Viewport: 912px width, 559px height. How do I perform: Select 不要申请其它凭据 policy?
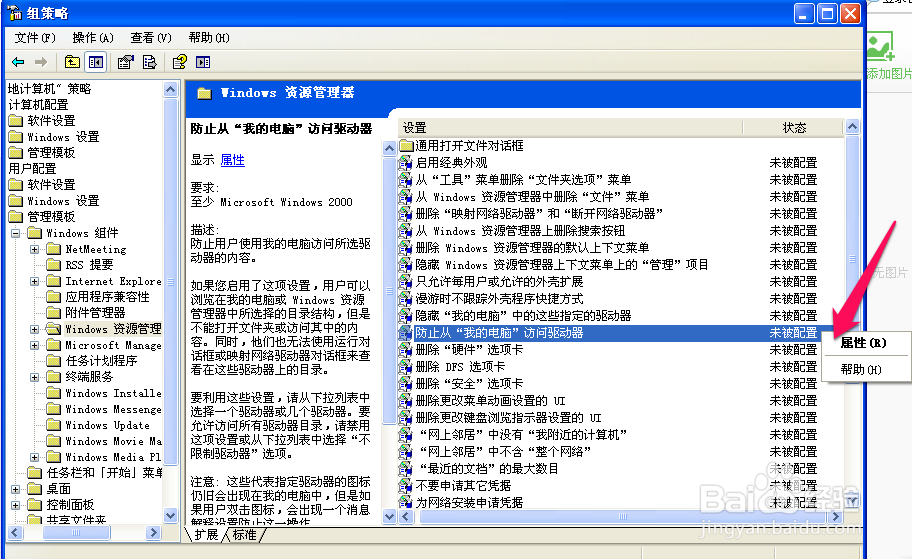tap(464, 486)
